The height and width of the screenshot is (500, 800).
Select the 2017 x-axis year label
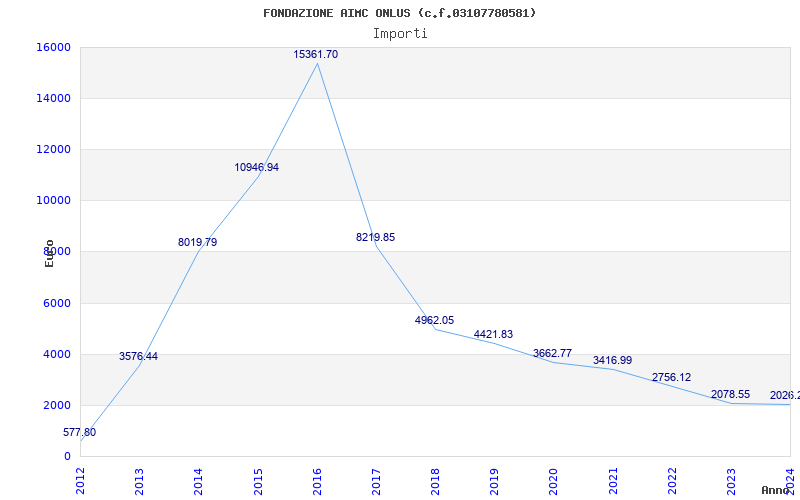coord(376,481)
